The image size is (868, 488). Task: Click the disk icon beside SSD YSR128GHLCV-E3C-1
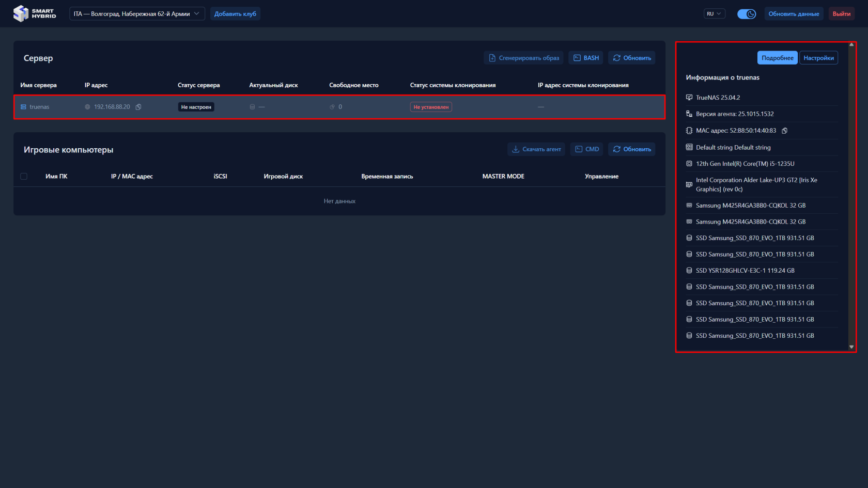click(689, 271)
